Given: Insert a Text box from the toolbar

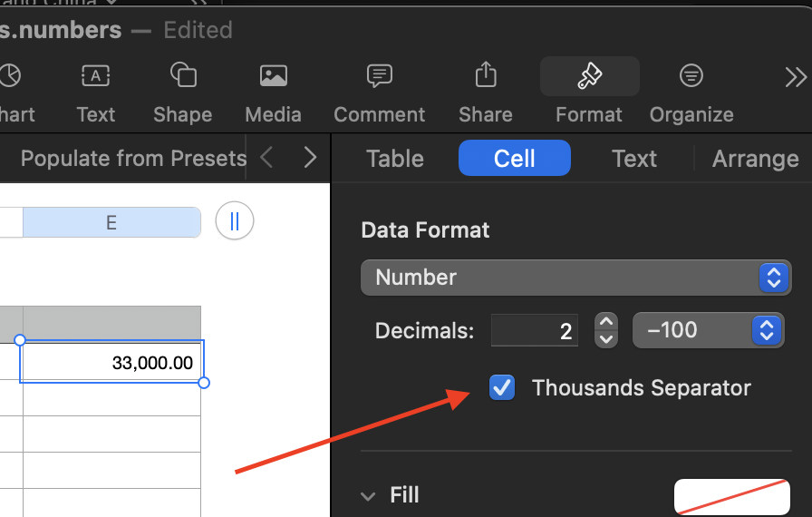Looking at the screenshot, I should (96, 77).
